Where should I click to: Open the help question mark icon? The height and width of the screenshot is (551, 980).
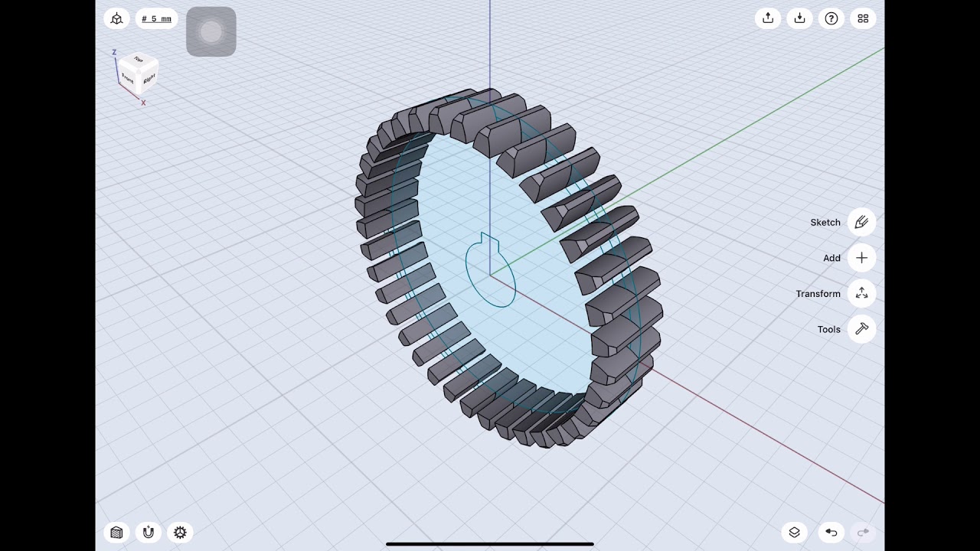coord(831,18)
